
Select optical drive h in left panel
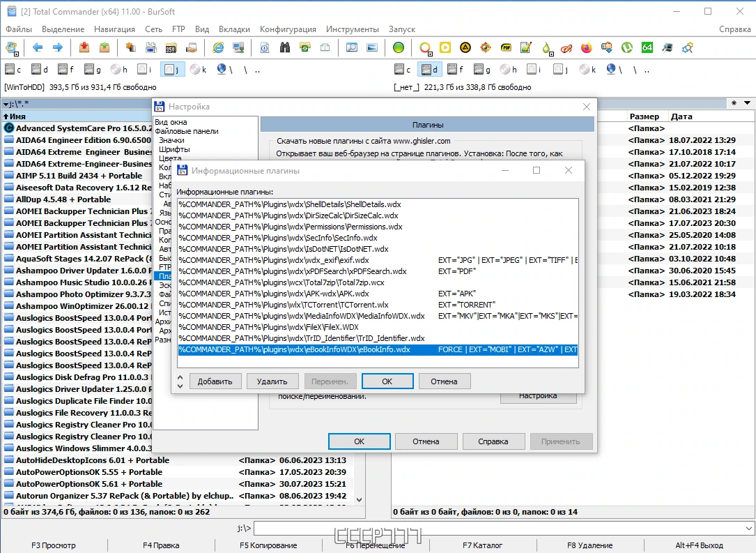point(118,70)
